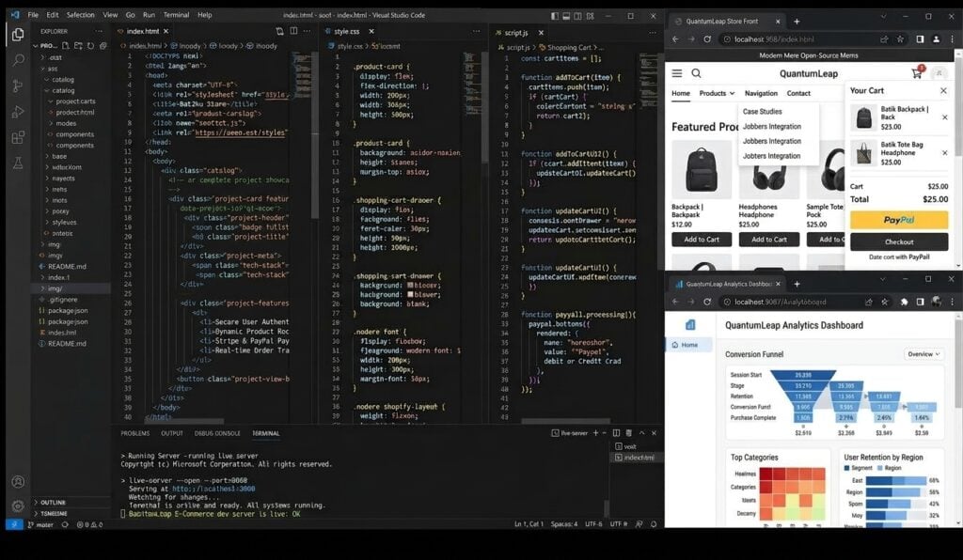Pay with the yellow PayPal button
963x560 pixels.
coord(899,220)
